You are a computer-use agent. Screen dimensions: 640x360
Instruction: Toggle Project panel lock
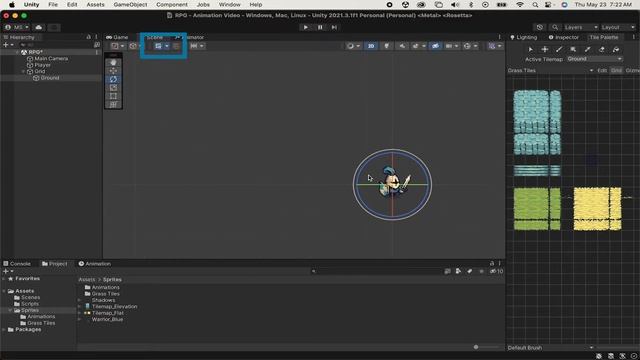pyautogui.click(x=492, y=264)
